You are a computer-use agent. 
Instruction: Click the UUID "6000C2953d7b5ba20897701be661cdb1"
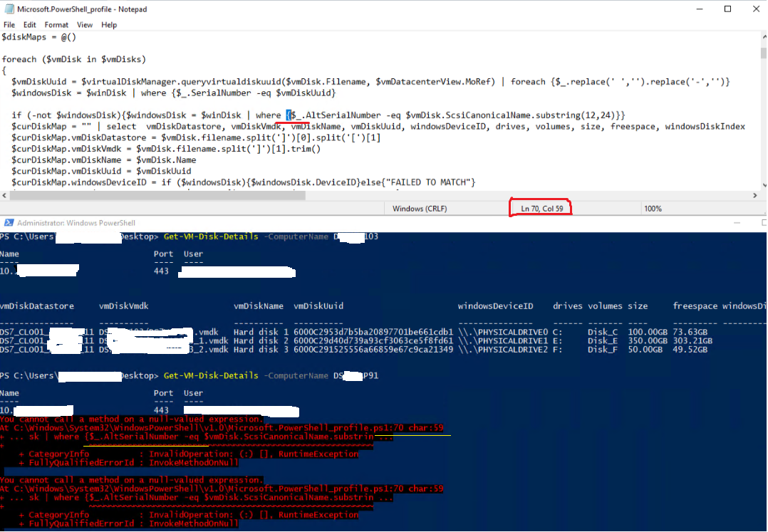pos(373,333)
